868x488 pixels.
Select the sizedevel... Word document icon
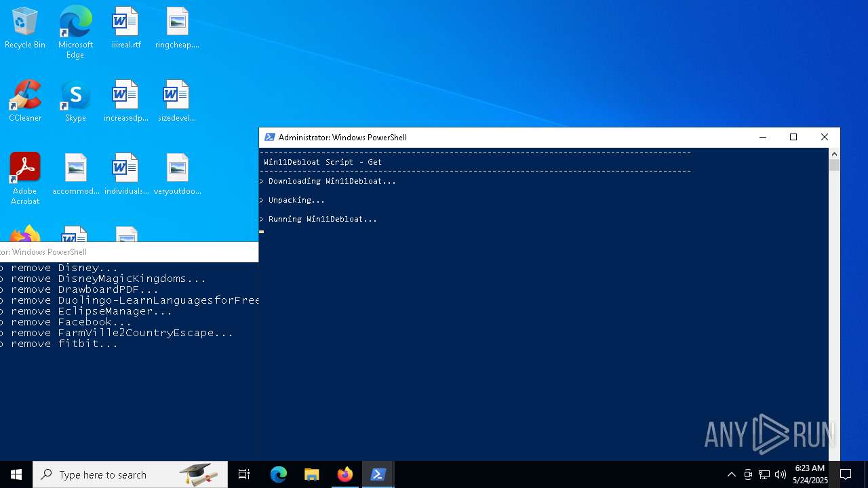point(177,102)
